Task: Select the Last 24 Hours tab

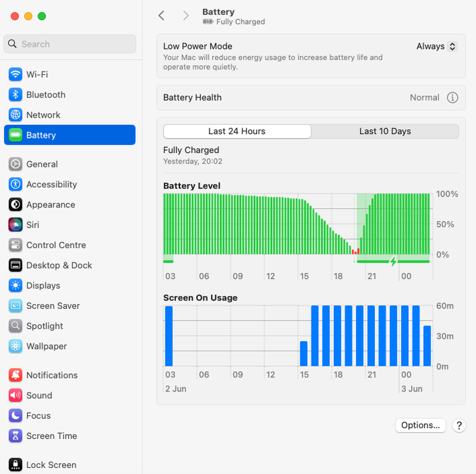Action: [237, 131]
